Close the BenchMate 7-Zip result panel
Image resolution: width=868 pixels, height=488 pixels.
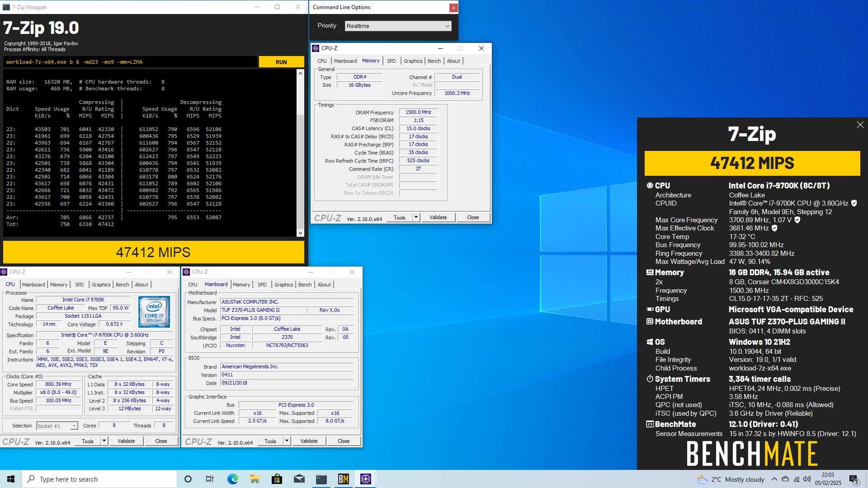pyautogui.click(x=860, y=125)
